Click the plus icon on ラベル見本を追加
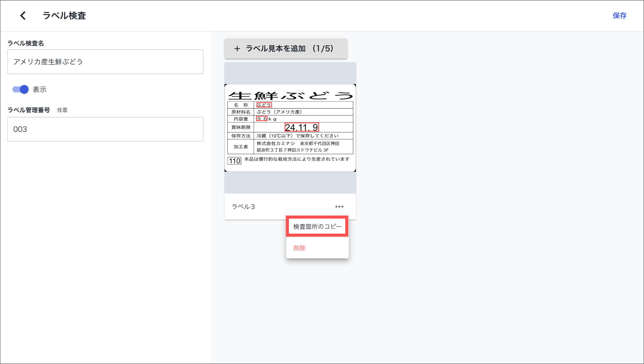The image size is (644, 364). tap(237, 49)
